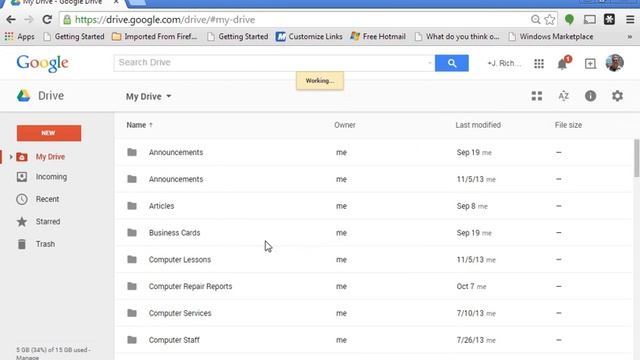Switch to the My Drive browser tab
The image size is (640, 360).
tap(63, 3)
